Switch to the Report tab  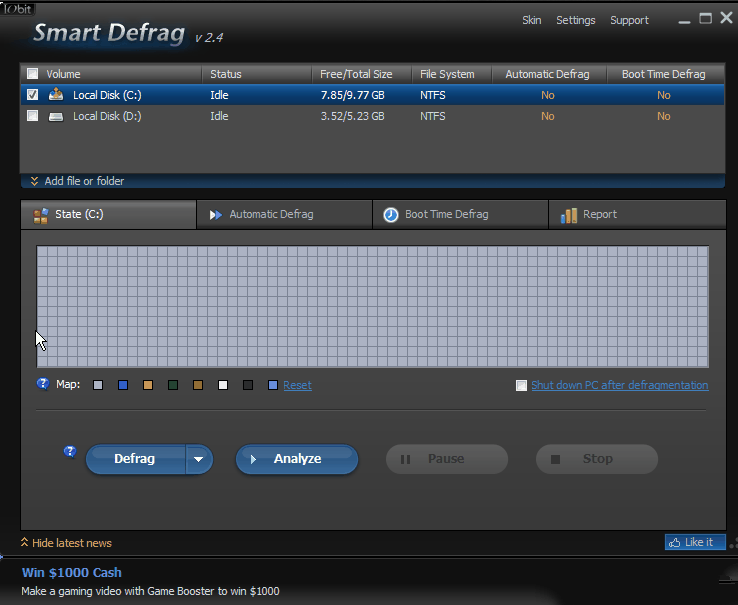click(637, 215)
